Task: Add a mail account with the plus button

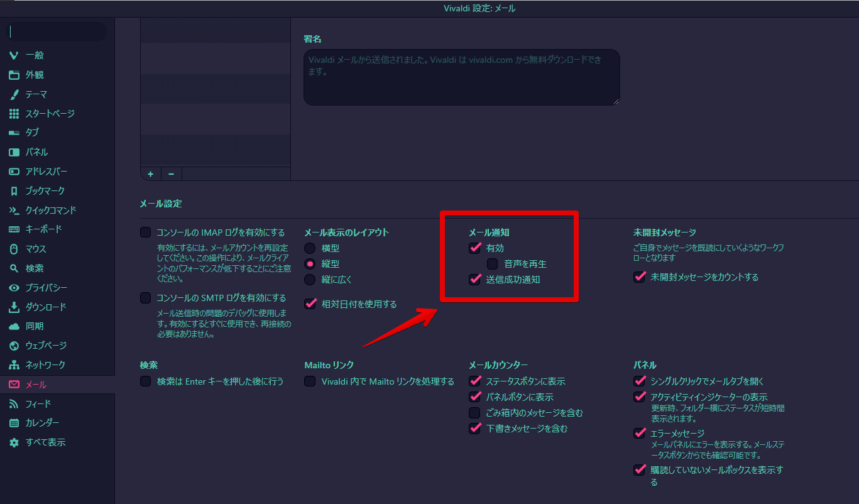Action: 151,174
